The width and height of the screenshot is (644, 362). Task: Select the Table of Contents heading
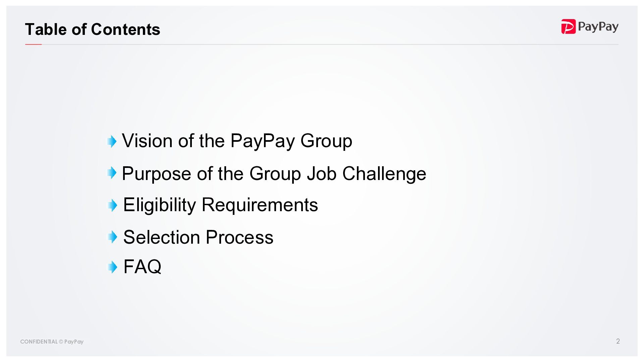(93, 29)
